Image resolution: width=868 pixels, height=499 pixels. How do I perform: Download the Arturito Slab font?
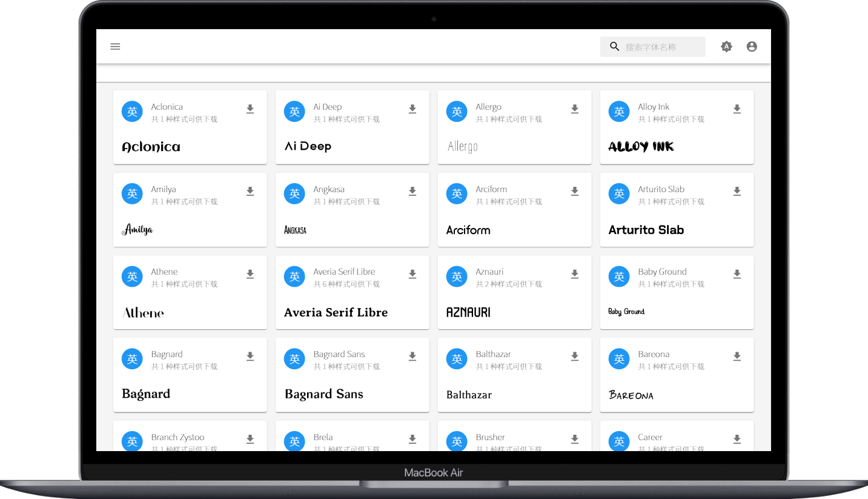click(737, 192)
